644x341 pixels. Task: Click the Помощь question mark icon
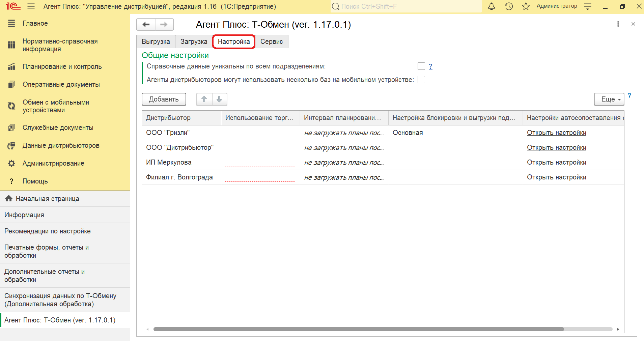pos(11,181)
